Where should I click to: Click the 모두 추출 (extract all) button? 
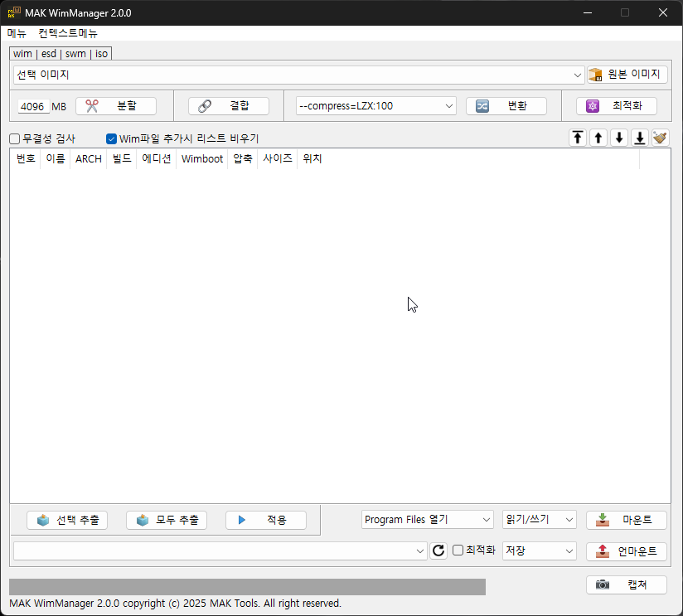click(x=167, y=520)
